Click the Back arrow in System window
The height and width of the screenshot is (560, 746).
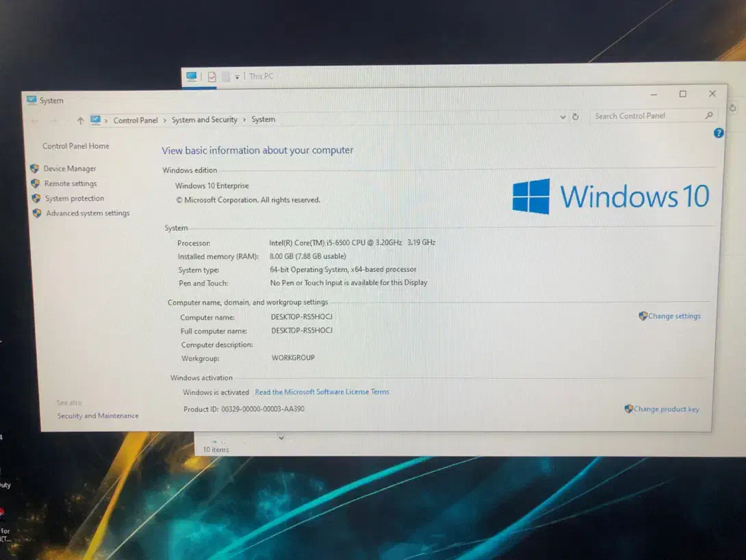tap(34, 121)
